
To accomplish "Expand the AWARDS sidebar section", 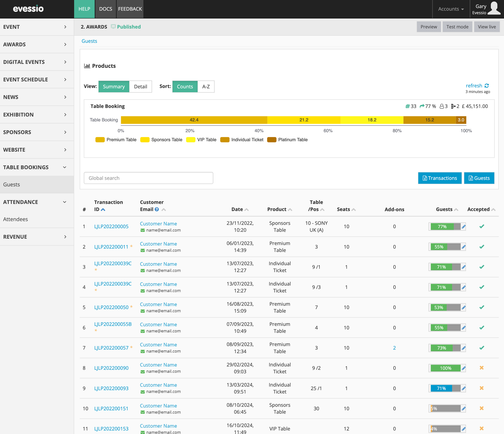I will coord(37,44).
